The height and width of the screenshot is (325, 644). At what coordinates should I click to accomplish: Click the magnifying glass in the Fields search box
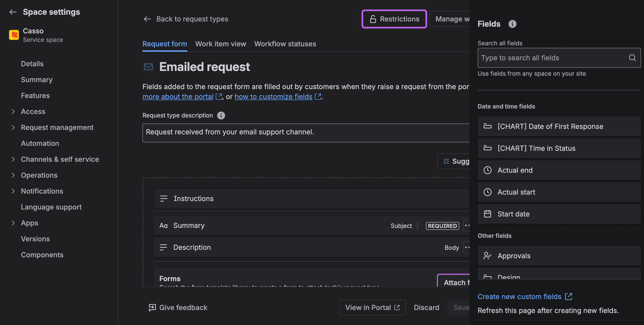(x=632, y=58)
